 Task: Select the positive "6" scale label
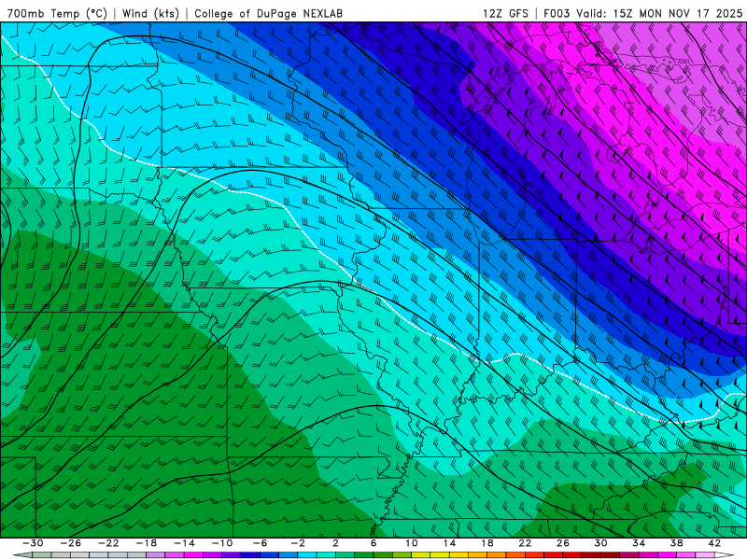click(373, 543)
